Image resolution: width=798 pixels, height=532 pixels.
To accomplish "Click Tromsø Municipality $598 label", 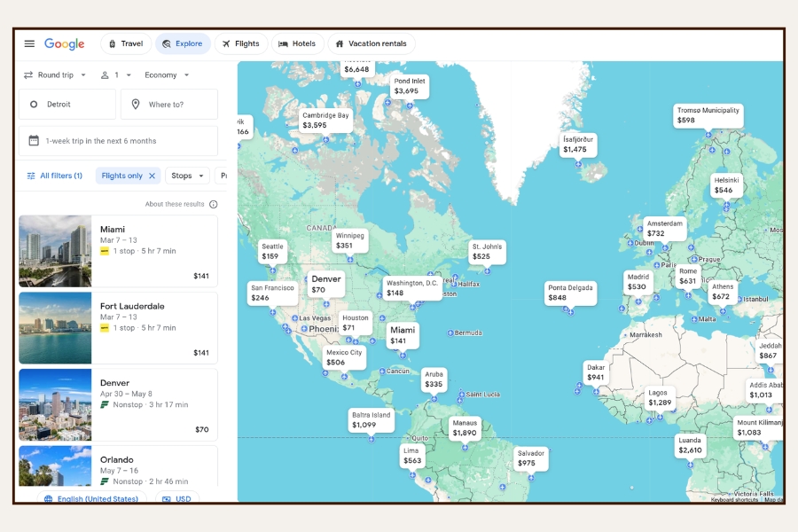I will coord(708,115).
